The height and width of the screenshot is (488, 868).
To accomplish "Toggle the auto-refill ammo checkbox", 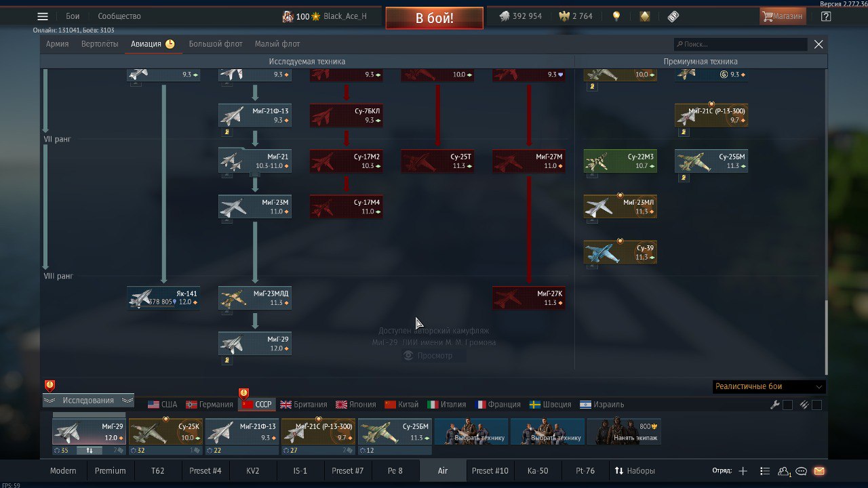I will point(816,405).
